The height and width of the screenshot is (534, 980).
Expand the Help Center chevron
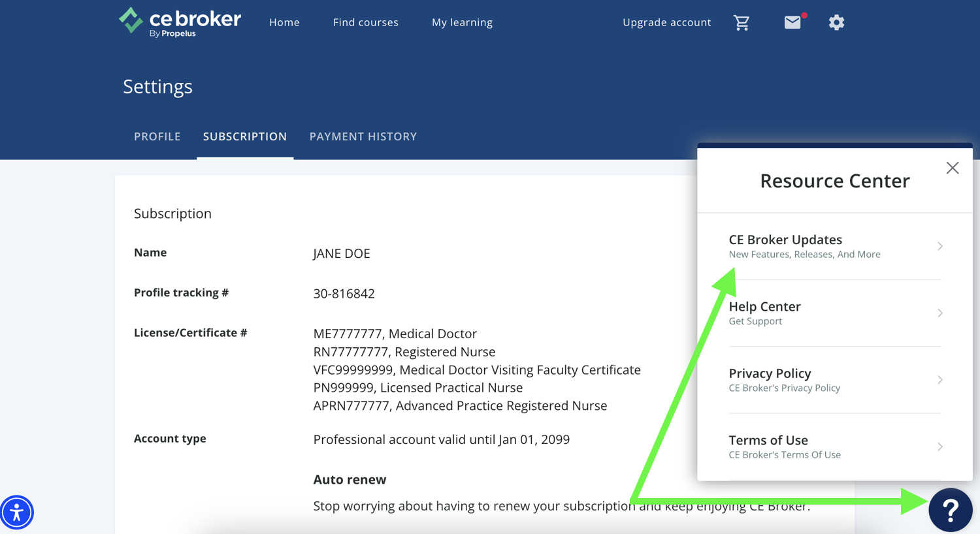click(x=940, y=313)
